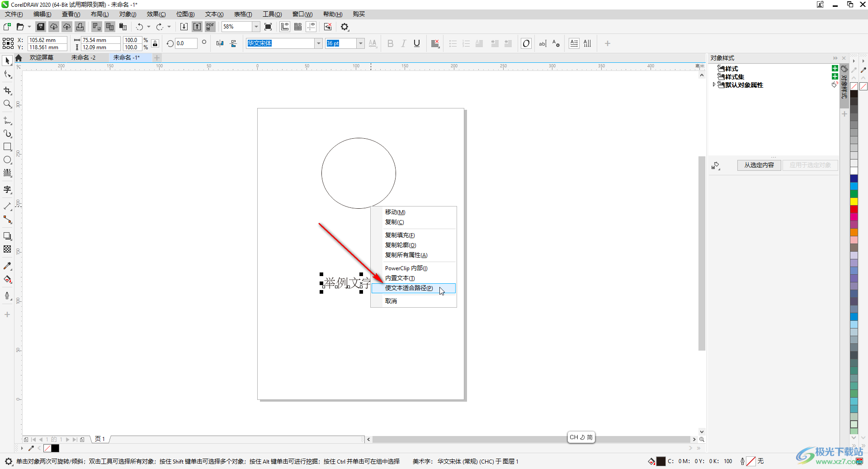The height and width of the screenshot is (469, 868).
Task: Toggle Bold text formatting
Action: (x=391, y=43)
